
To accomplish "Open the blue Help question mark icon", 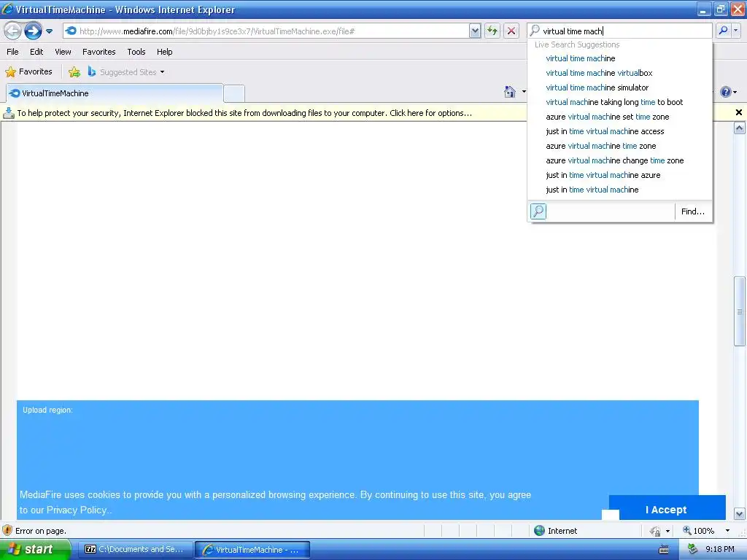I will [726, 92].
